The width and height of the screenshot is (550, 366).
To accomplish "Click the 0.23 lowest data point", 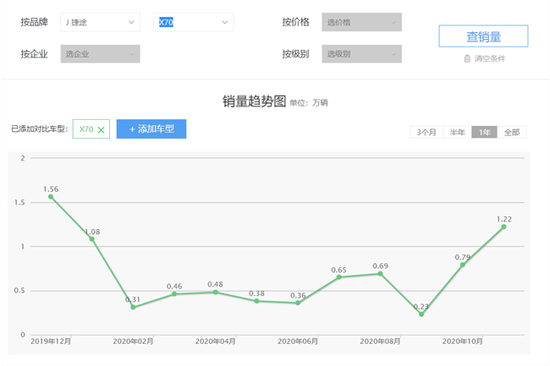I will pyautogui.click(x=421, y=314).
